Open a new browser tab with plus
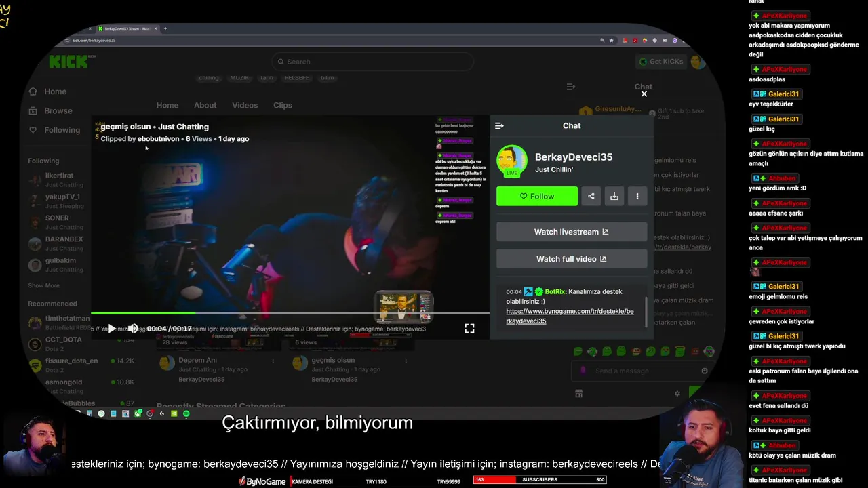The image size is (868, 488). (x=165, y=28)
